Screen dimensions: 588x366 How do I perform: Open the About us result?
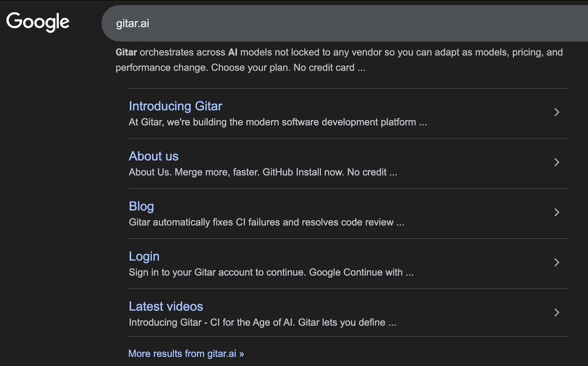[153, 156]
